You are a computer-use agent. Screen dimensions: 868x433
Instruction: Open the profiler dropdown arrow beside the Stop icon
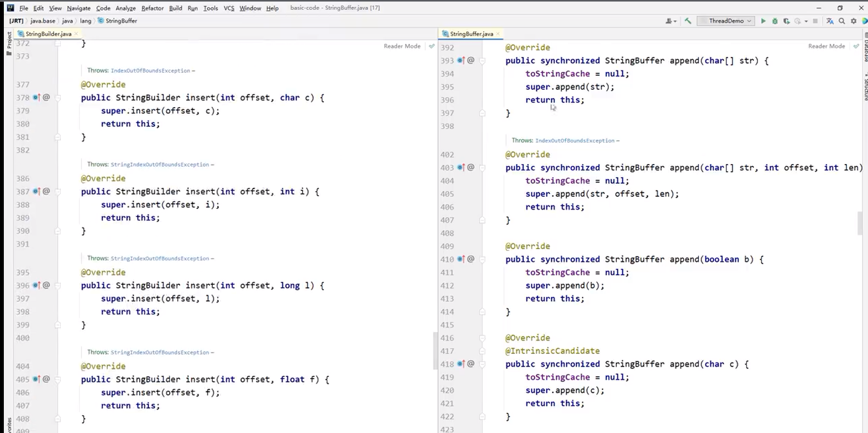click(806, 21)
